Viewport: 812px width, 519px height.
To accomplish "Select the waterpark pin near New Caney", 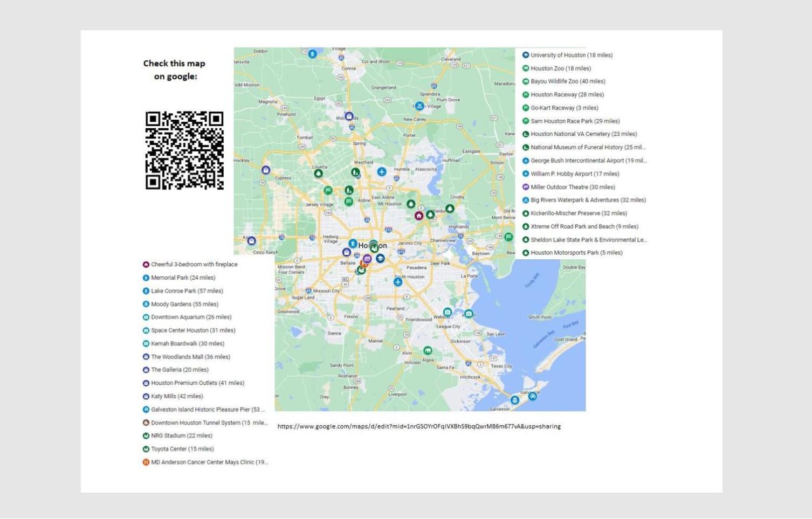I will click(x=419, y=106).
